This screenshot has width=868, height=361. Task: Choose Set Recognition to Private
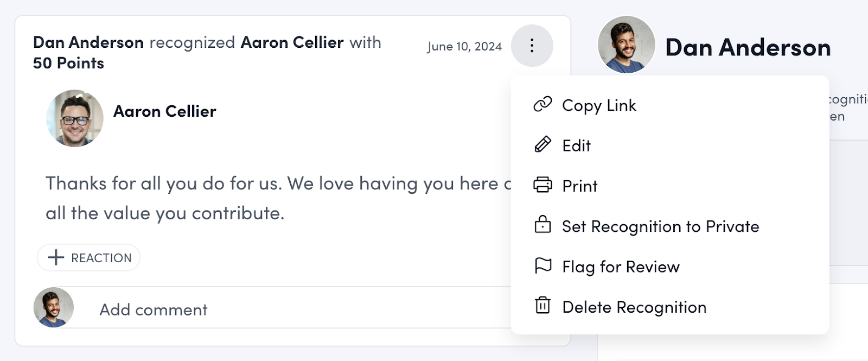click(660, 226)
